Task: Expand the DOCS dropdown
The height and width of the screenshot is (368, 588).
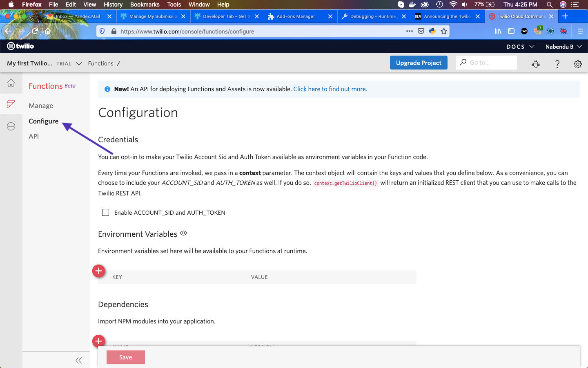Action: click(x=520, y=47)
